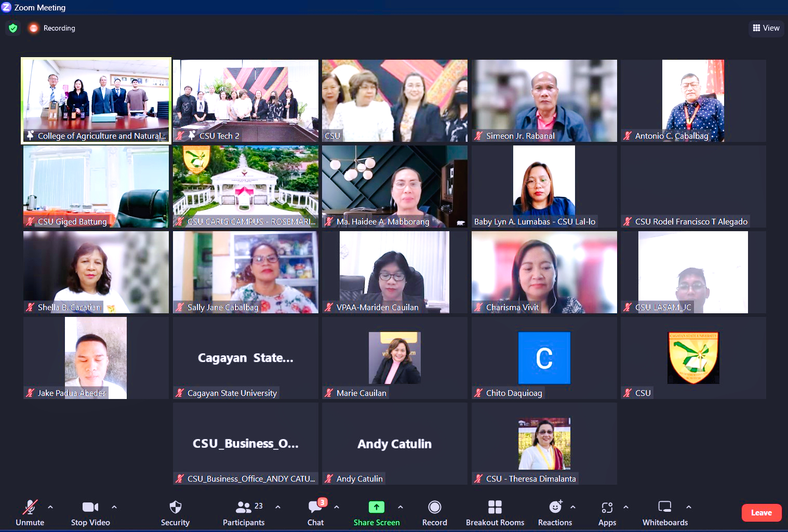This screenshot has height=532, width=788.
Task: Open Breakout Rooms grid icon
Action: click(495, 507)
